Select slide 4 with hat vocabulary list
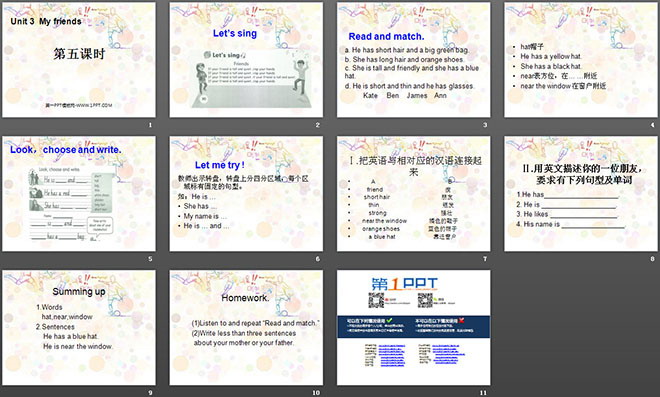Image resolution: width=660 pixels, height=397 pixels. (581, 60)
